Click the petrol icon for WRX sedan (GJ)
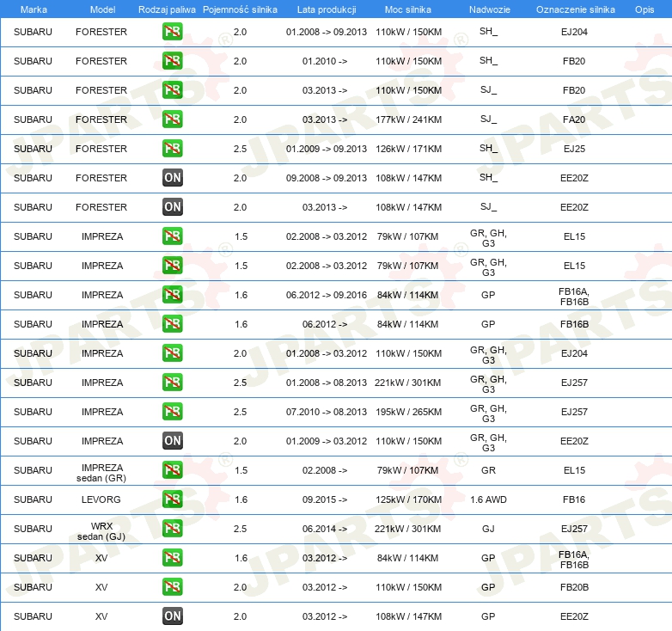The image size is (672, 631). coord(173,529)
